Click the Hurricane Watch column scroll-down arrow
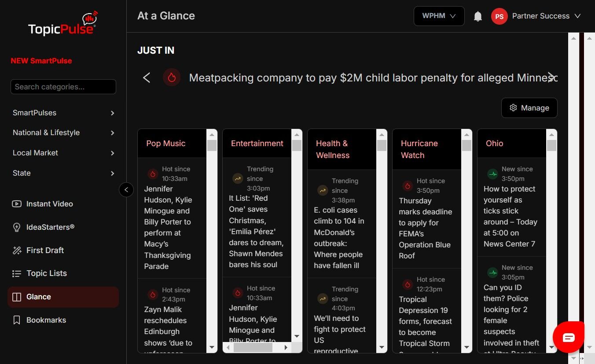The height and width of the screenshot is (364, 595). (x=466, y=348)
